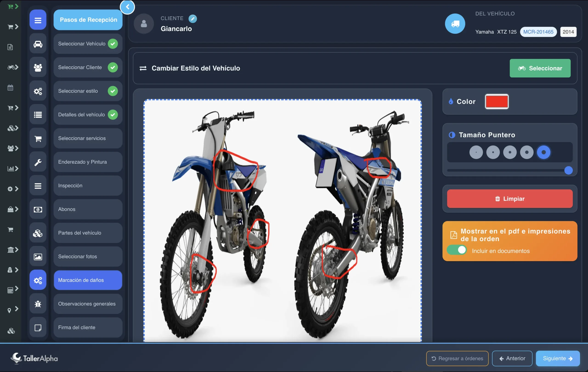Click the image icon for Seleccionar fotos
Screen dimensions: 588x372
point(38,256)
